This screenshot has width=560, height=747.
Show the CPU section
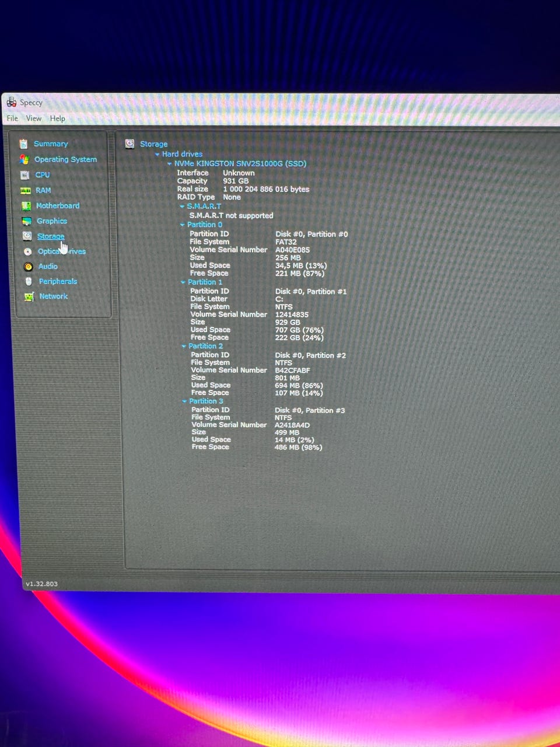43,175
